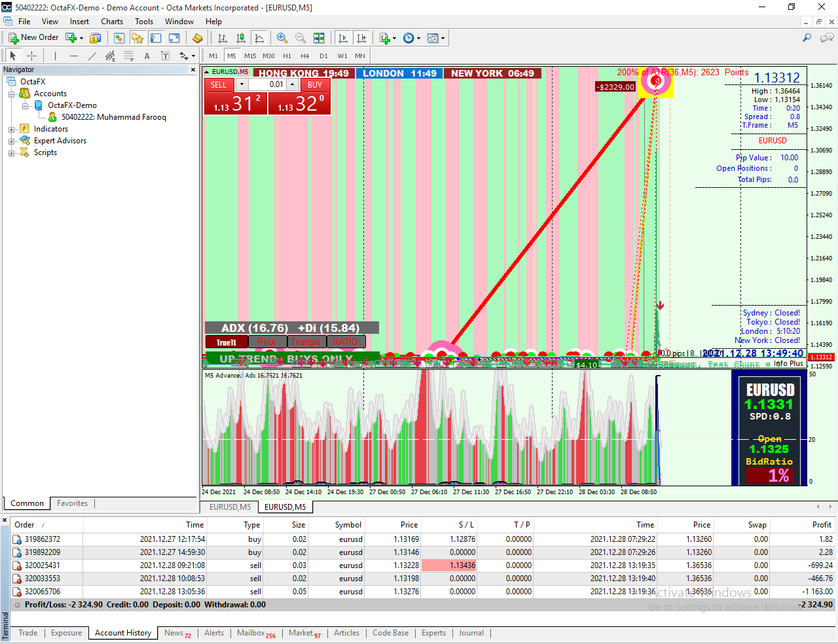Toggle the Auto Scroll chart button
Screen dimensions: 838x644
(343, 38)
